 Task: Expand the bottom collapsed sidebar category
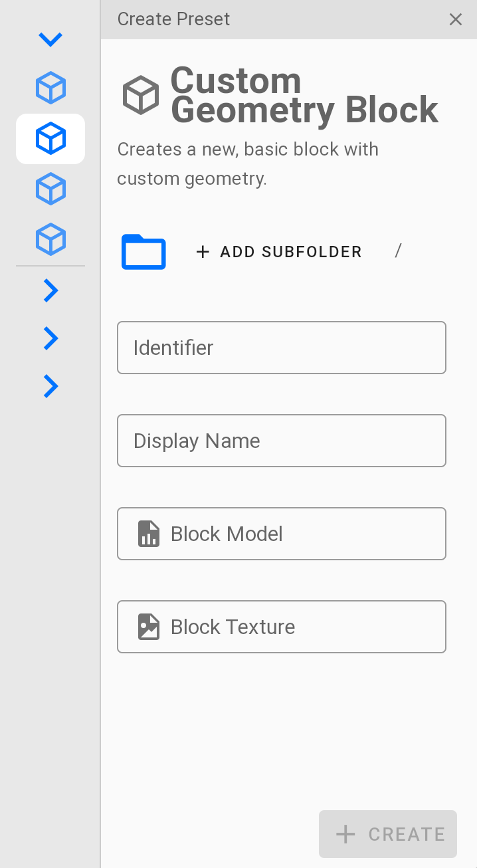click(50, 386)
